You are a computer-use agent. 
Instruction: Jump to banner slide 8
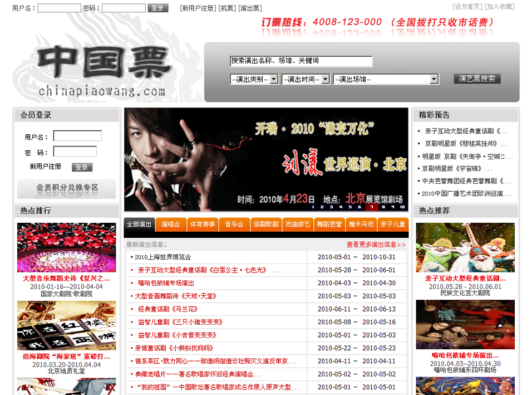tap(383, 207)
